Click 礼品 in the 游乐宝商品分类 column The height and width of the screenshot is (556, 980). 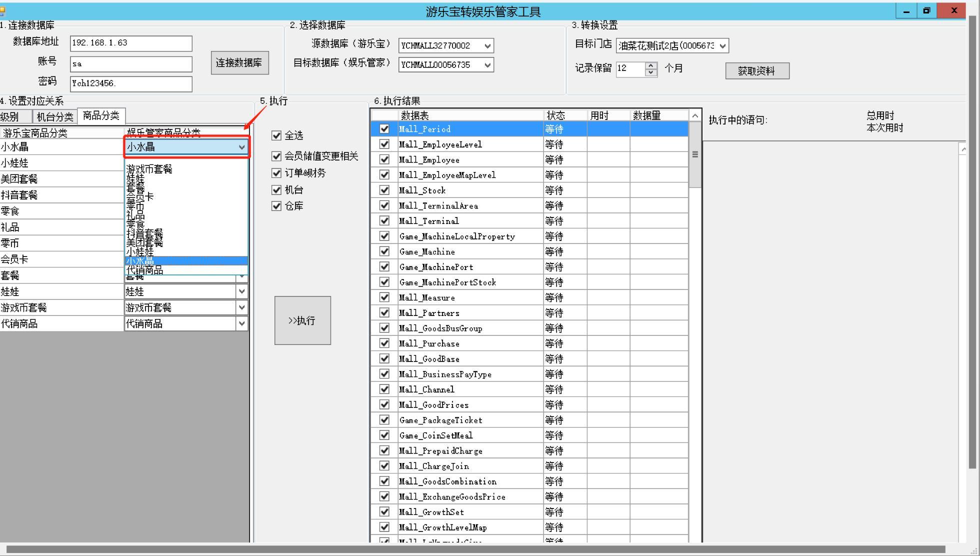[x=61, y=227]
